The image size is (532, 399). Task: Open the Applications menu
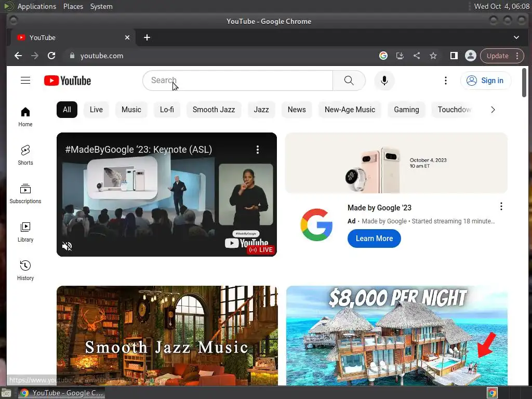(37, 6)
